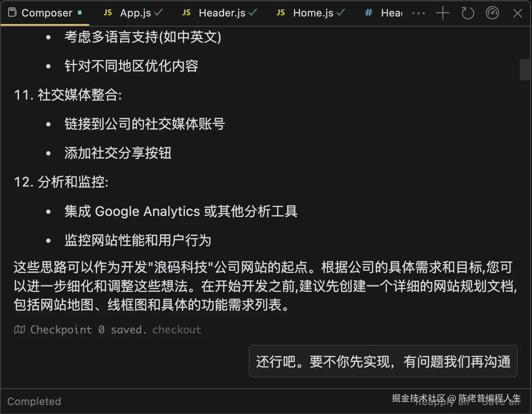This screenshot has height=414, width=532.
Task: Click the checkout link after Checkpoint 0
Action: [x=177, y=329]
